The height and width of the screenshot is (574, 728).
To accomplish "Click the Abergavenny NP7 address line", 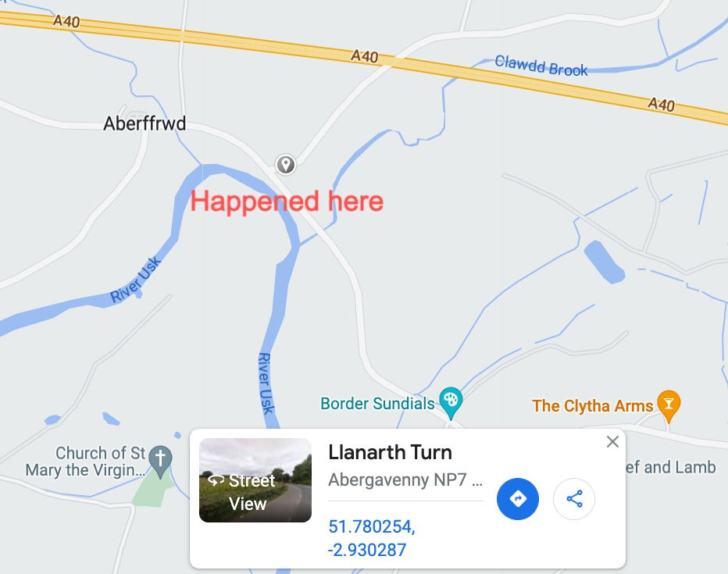I will pyautogui.click(x=405, y=480).
